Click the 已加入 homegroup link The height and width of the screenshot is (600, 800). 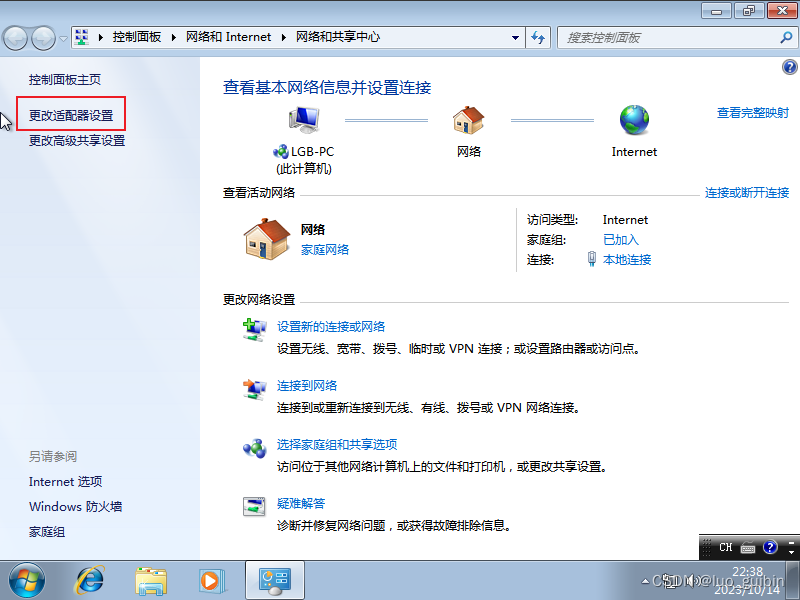click(620, 240)
